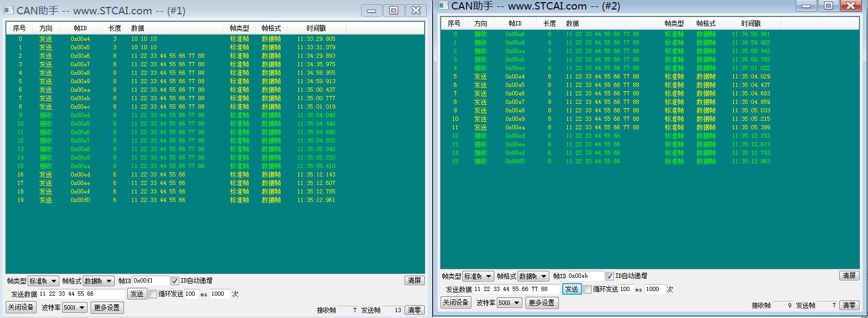
Task: Click 数据 column header in window #1
Action: point(176,28)
